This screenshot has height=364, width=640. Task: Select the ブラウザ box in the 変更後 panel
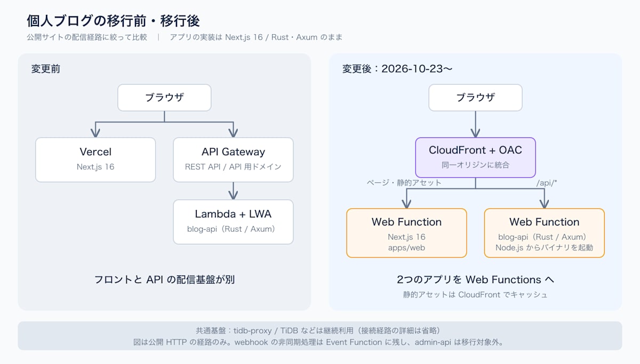(476, 98)
